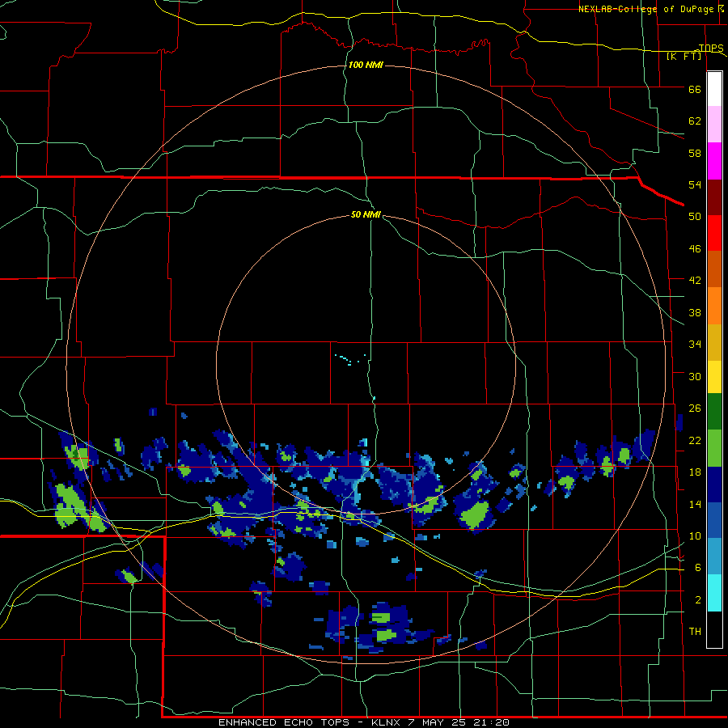Click the TOPS legend title
This screenshot has height=728, width=728.
coord(711,48)
